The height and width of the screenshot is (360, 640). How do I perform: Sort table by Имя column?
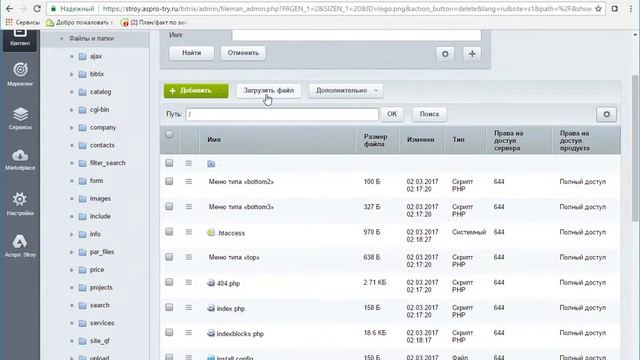point(214,140)
